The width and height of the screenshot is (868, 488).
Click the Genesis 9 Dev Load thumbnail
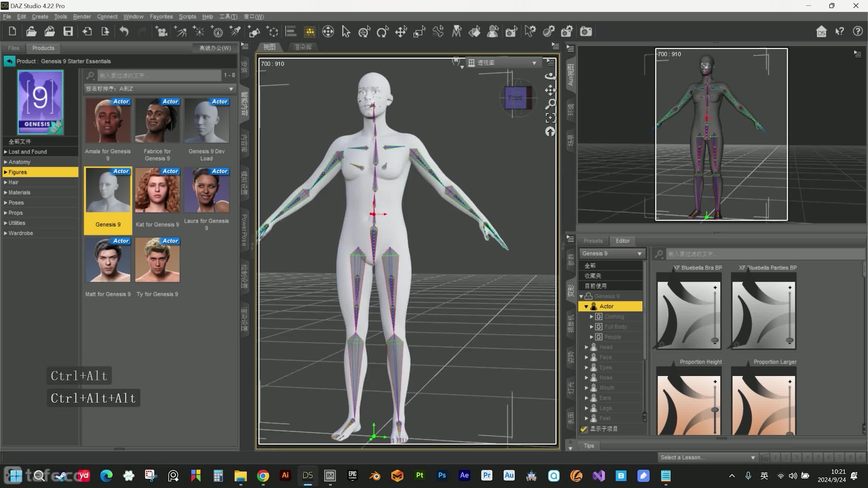coord(206,121)
